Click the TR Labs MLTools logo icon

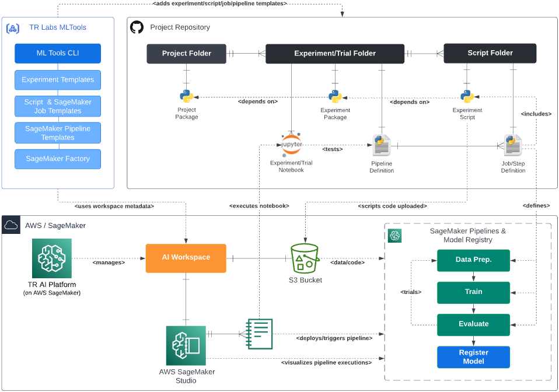[13, 29]
